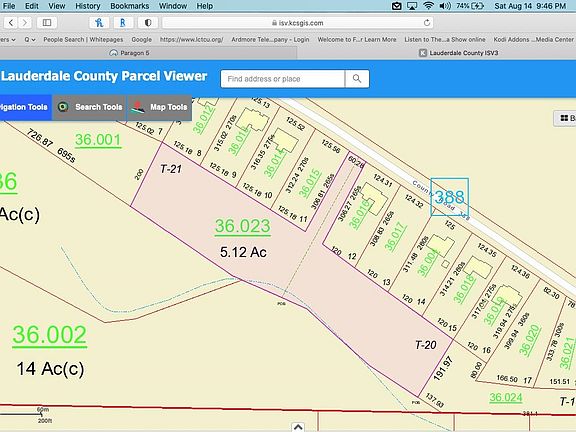Viewport: 576px width, 432px height.
Task: Go forward with the Safari forward arrow
Action: click(x=25, y=23)
